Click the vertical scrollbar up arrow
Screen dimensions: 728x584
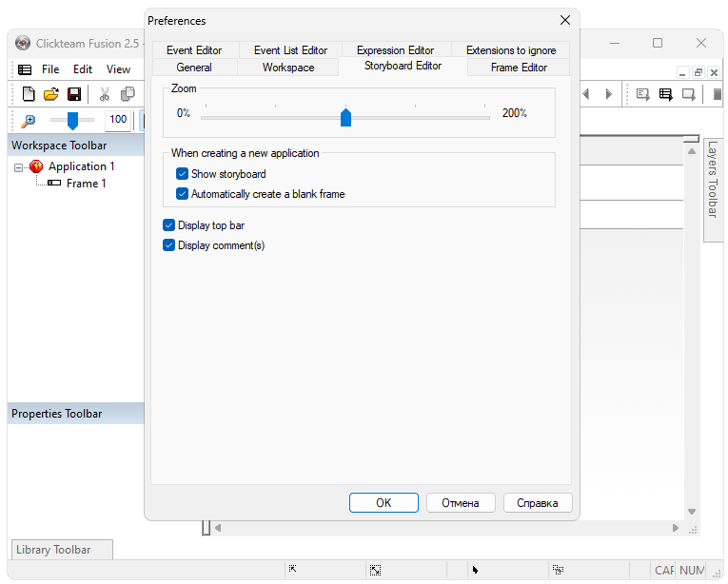692,151
